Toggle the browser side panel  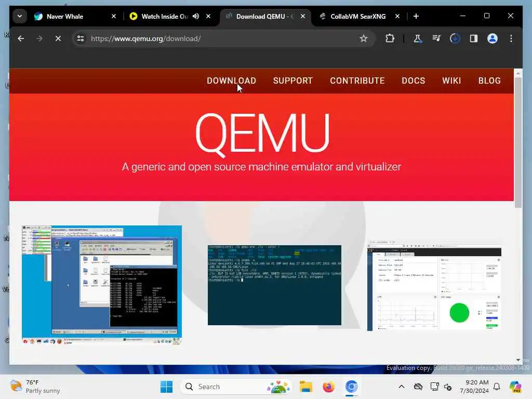pos(474,38)
